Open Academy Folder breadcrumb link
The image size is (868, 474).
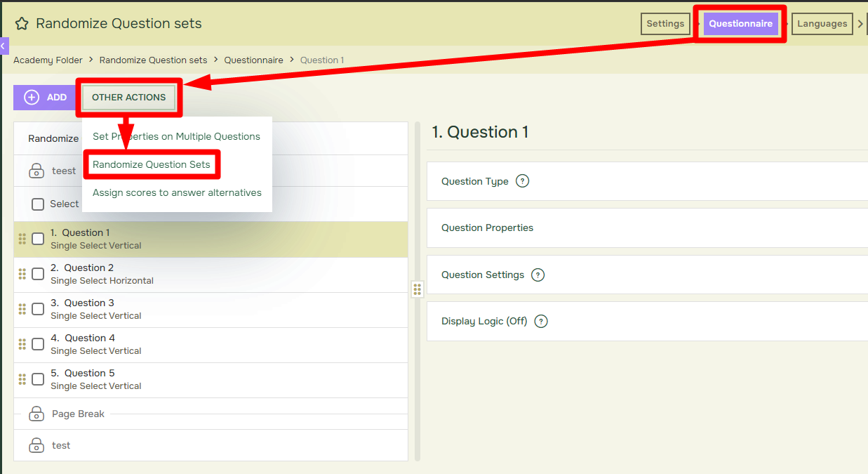48,60
